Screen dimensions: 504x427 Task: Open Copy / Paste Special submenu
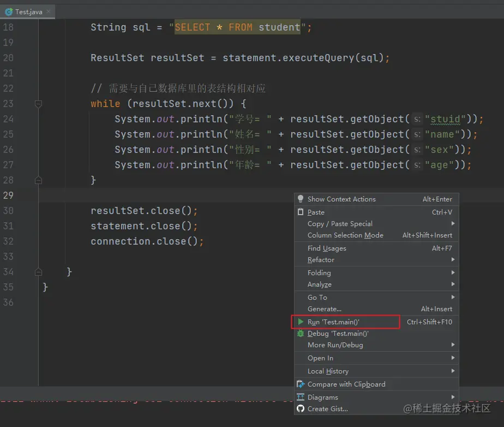pos(376,224)
